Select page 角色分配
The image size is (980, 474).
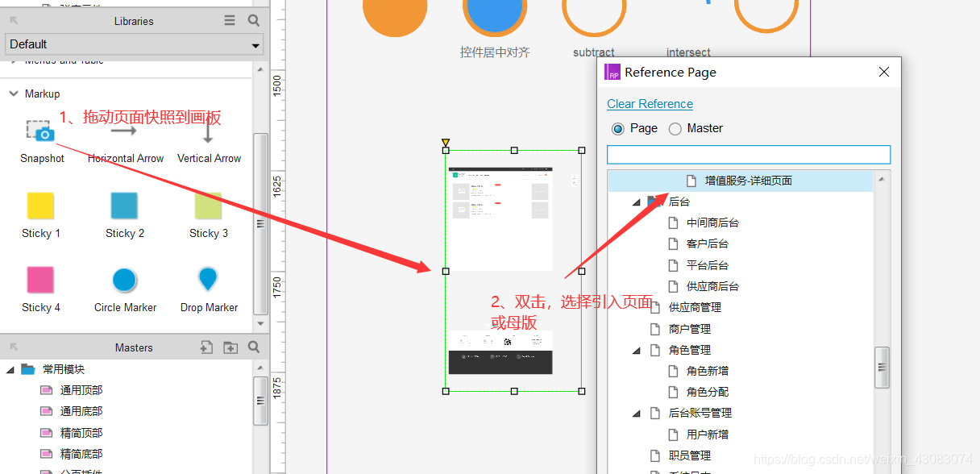point(708,392)
